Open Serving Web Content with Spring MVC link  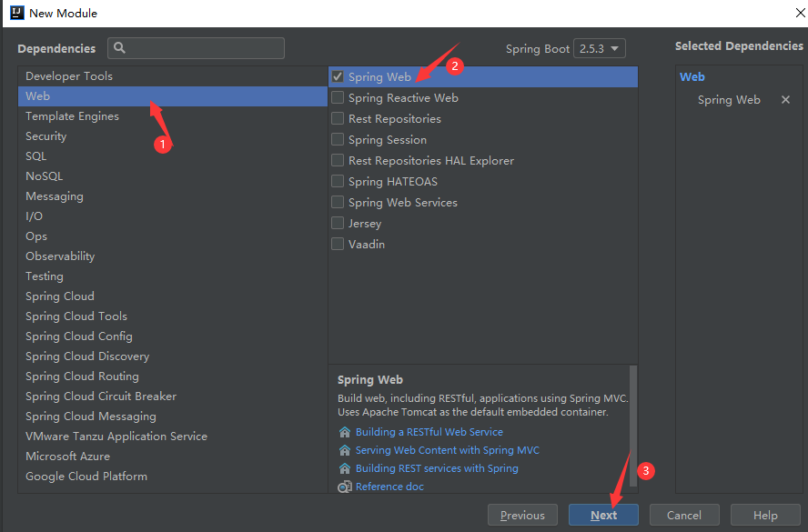pos(448,450)
